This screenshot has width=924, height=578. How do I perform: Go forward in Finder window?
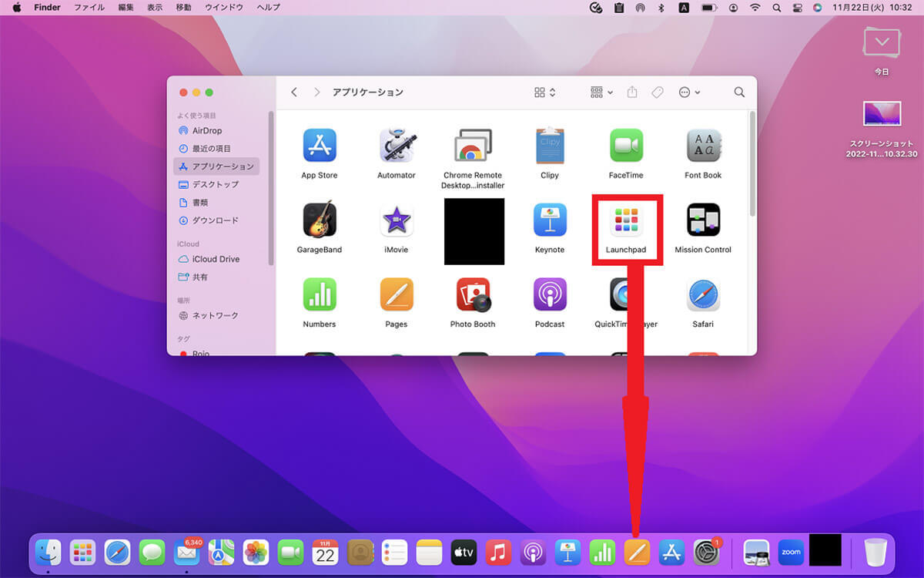pyautogui.click(x=316, y=92)
